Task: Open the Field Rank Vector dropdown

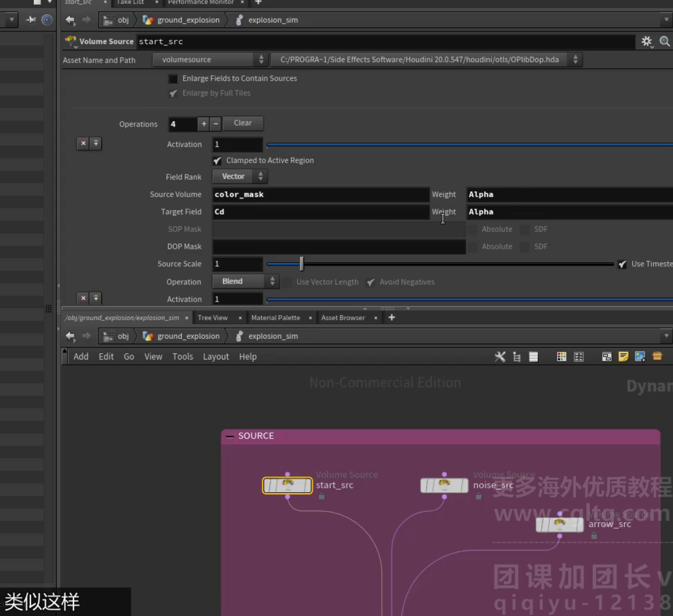Action: [x=240, y=176]
